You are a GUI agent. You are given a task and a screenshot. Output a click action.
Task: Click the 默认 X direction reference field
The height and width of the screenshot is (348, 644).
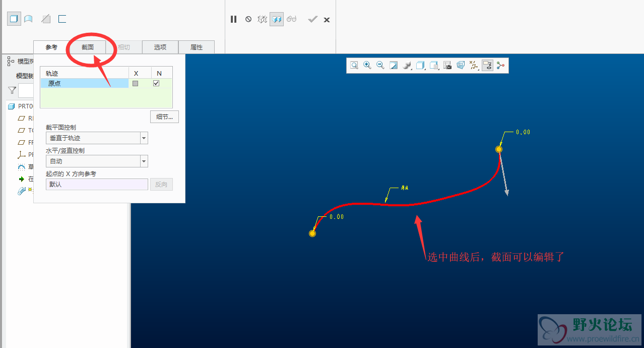[97, 185]
